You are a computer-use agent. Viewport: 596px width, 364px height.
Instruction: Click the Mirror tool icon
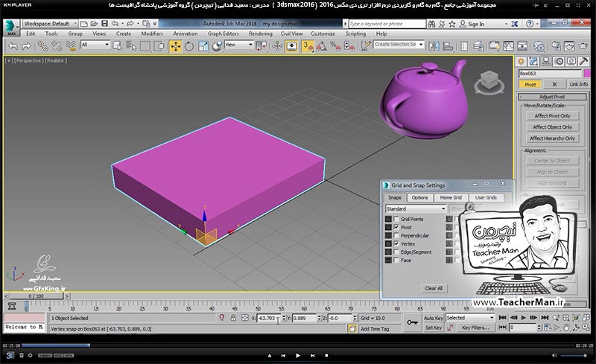(434, 46)
